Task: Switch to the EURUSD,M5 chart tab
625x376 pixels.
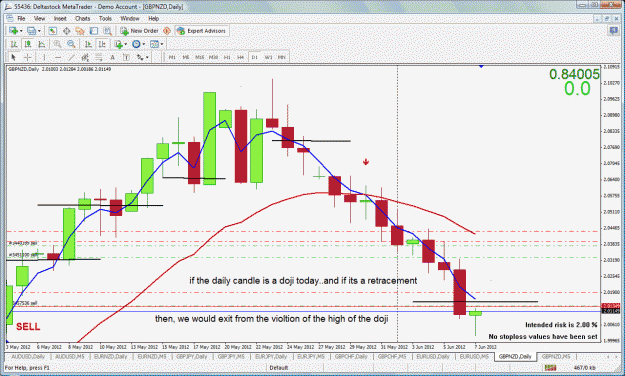Action: coord(474,356)
